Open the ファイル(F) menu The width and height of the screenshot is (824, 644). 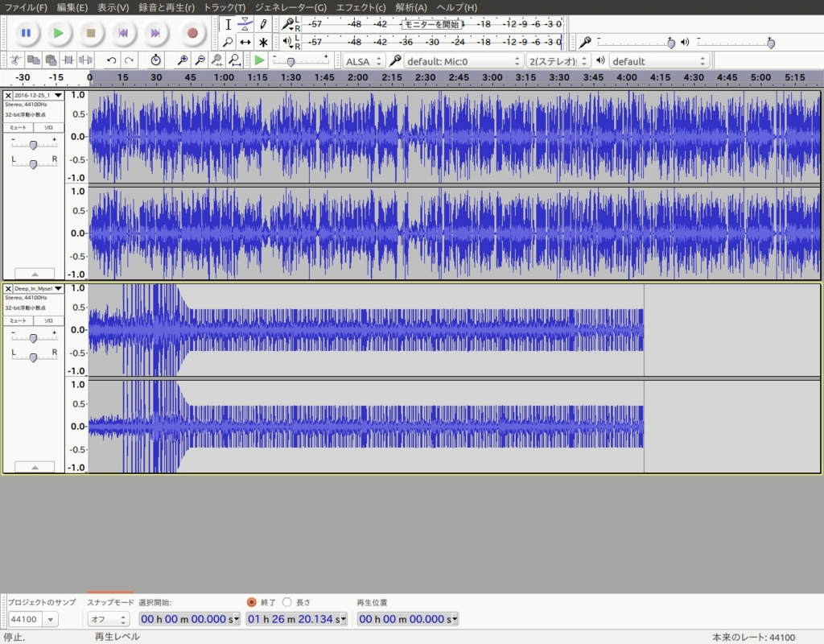click(25, 7)
